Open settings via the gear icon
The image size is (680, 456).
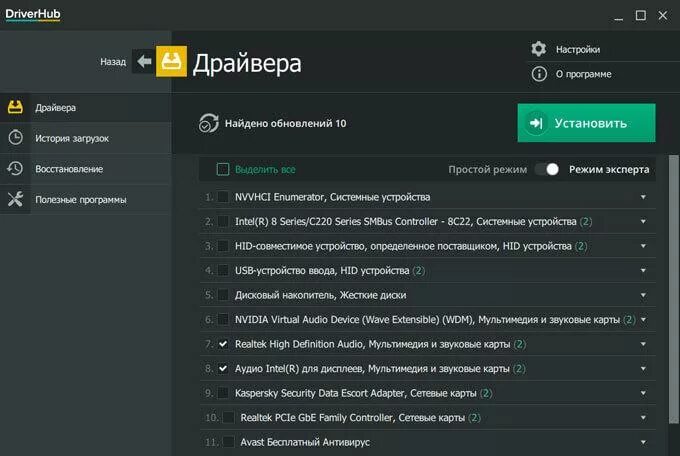(539, 49)
